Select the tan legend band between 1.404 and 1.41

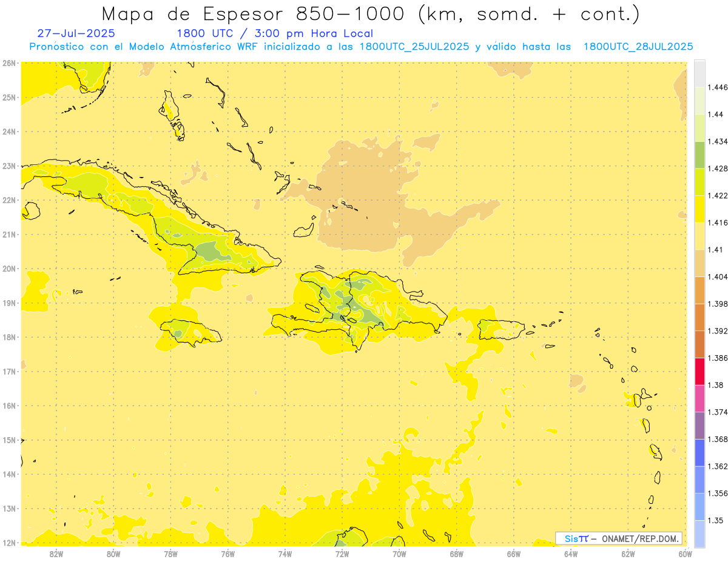pos(699,263)
